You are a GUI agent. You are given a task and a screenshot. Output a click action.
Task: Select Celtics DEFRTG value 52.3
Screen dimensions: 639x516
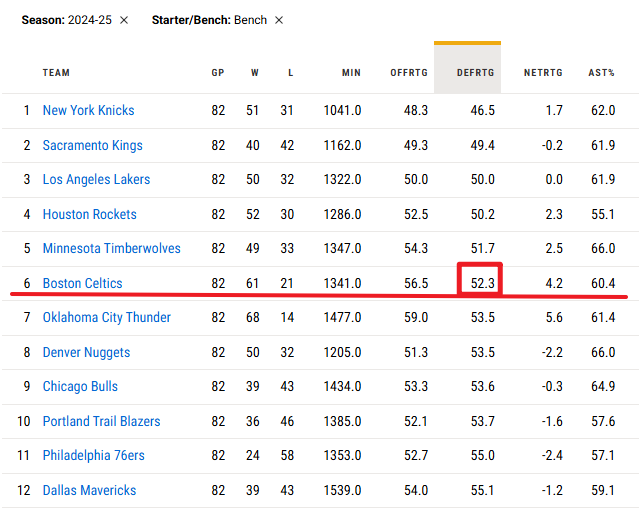[483, 283]
